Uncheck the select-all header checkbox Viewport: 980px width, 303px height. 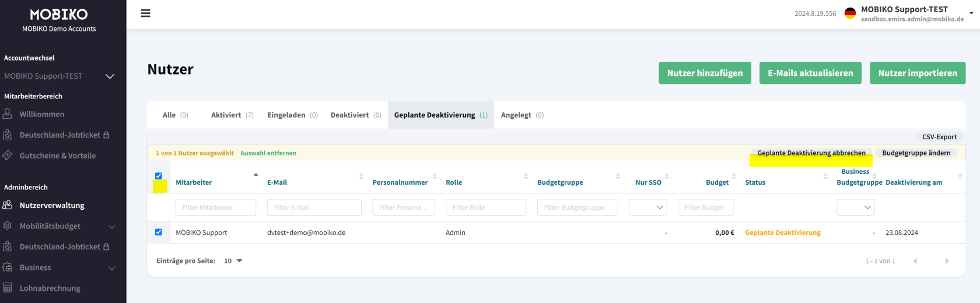(159, 176)
